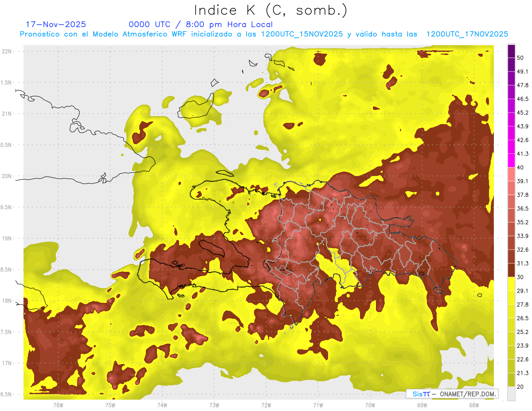Click '0000 UTC / 8:00 pm Hora Local'
This screenshot has width=532, height=411.
tap(201, 24)
